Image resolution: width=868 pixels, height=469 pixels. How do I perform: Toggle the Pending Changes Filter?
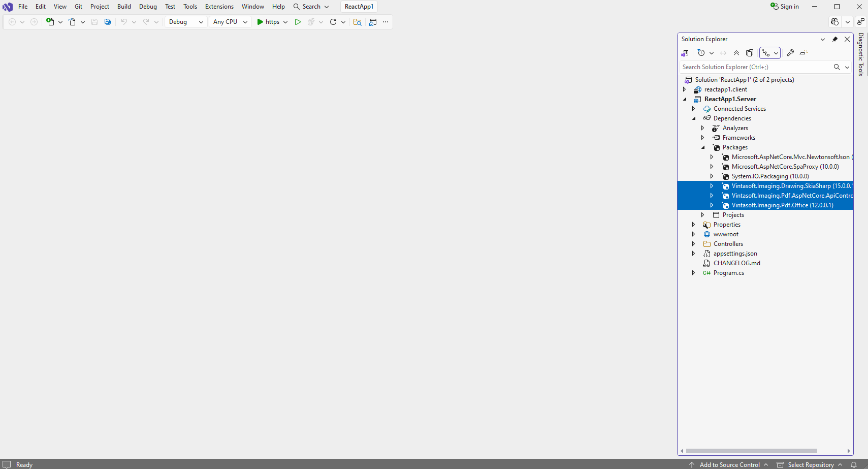pyautogui.click(x=701, y=53)
